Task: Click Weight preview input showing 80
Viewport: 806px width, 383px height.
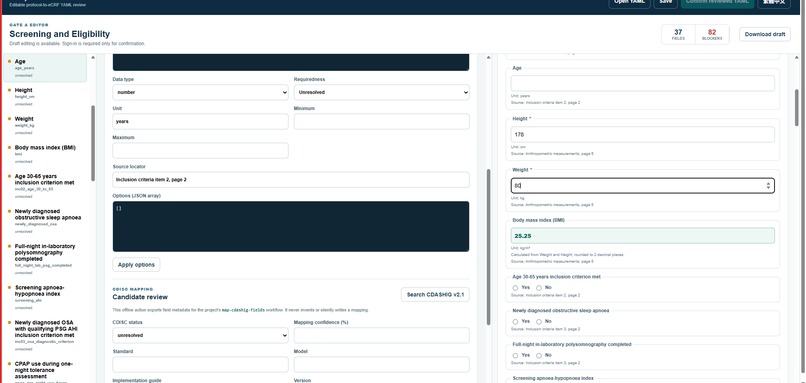Action: [643, 186]
